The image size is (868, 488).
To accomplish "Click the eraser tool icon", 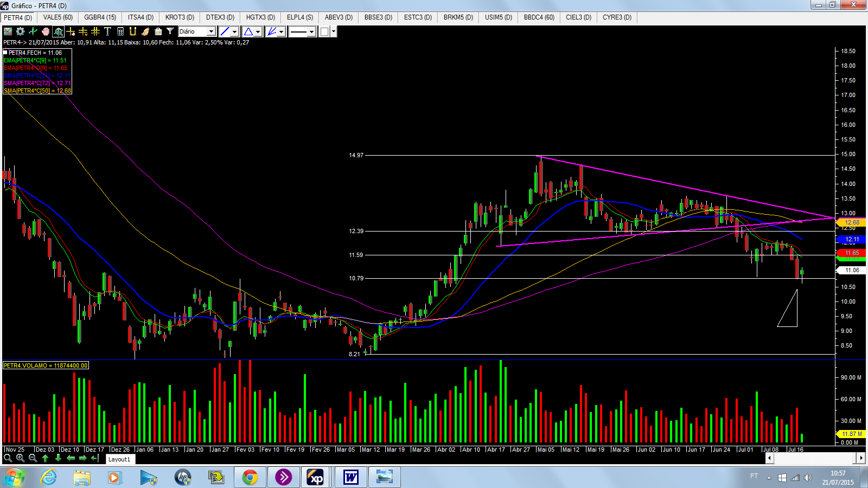I will tap(145, 31).
